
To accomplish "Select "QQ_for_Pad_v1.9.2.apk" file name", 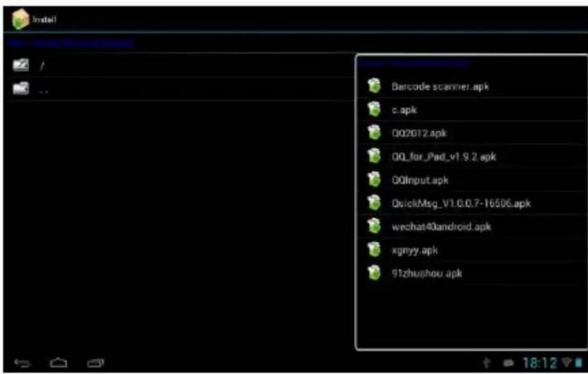I will coord(444,157).
